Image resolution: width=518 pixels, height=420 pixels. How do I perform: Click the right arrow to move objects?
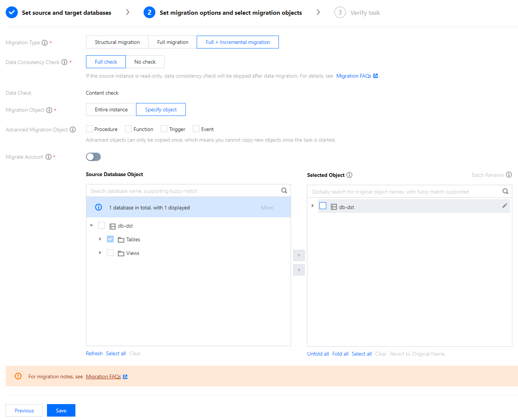tap(299, 255)
